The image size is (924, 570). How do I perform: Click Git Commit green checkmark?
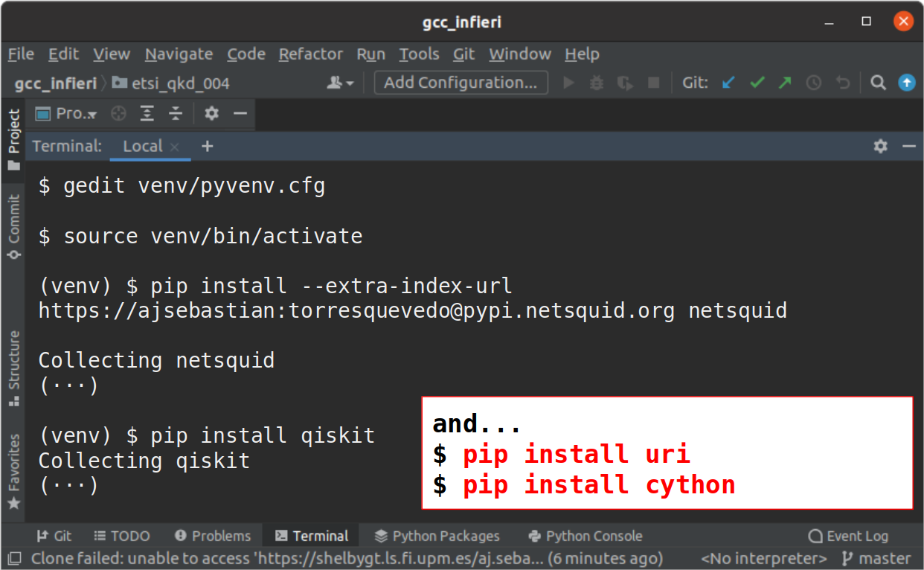757,83
